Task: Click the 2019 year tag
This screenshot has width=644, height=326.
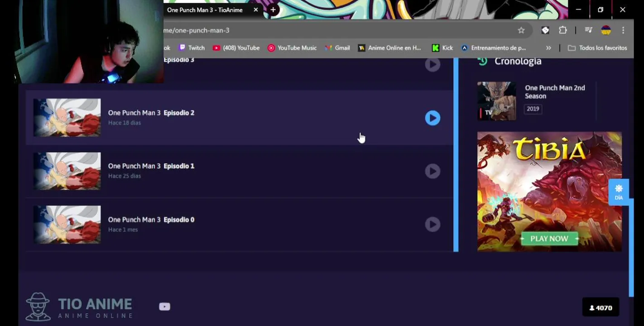Action: point(533,109)
